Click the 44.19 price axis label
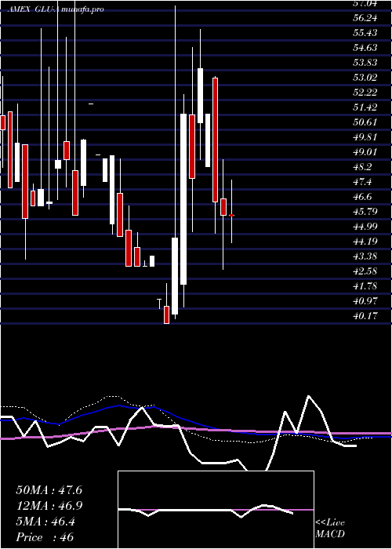 [x=365, y=242]
